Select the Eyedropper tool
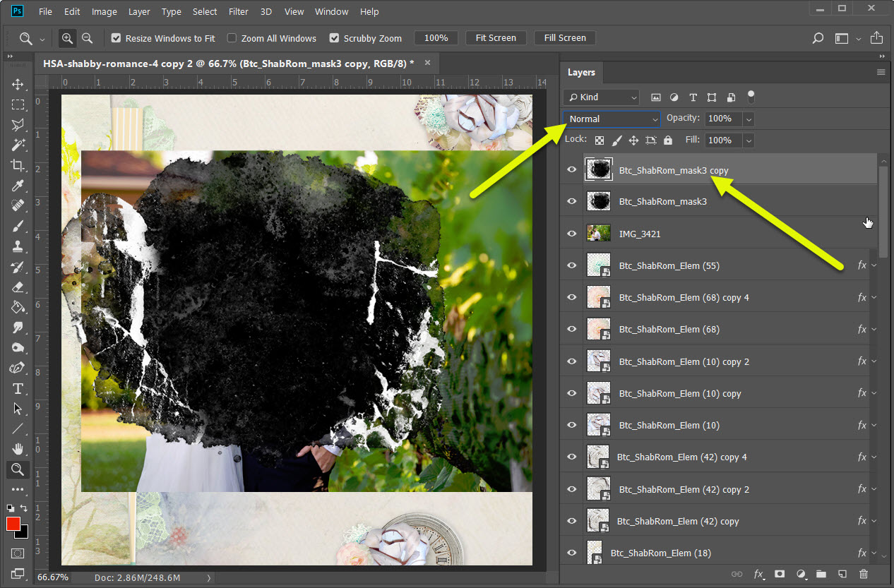Screen dimensions: 894x588 18,186
